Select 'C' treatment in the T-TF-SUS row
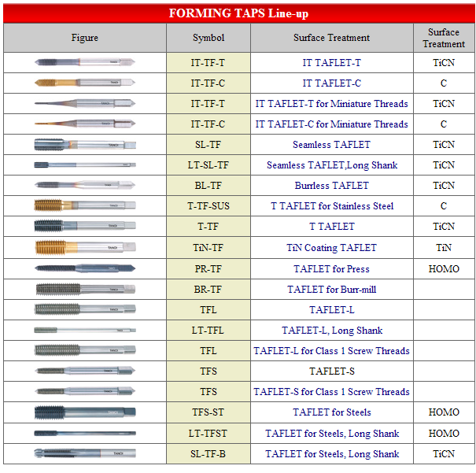 (444, 206)
